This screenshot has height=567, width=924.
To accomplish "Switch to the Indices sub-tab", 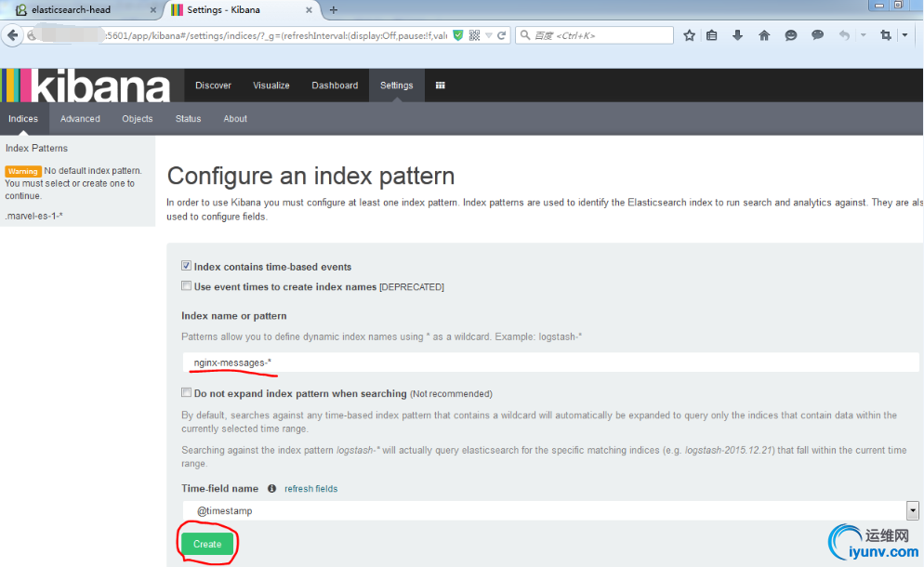I will click(23, 118).
